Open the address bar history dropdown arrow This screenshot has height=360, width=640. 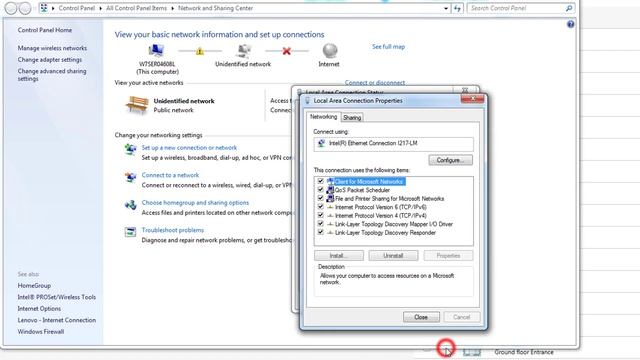[446, 8]
